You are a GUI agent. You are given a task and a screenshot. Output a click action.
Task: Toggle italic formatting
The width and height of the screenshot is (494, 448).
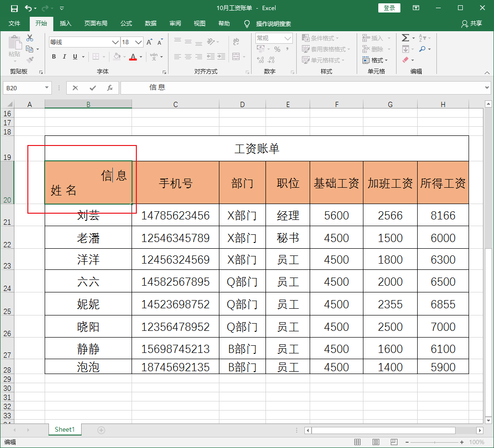(65, 57)
